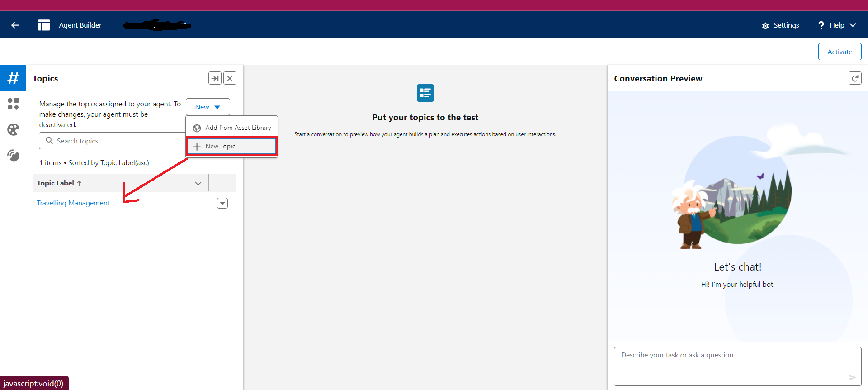Click the "1 items" sort summary text
Screen dimensions: 868x390
pyautogui.click(x=94, y=163)
